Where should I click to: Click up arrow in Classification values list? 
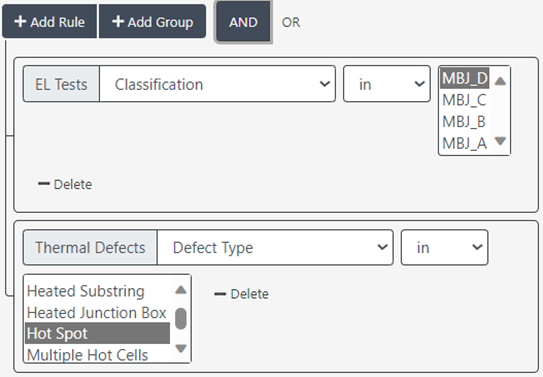[x=500, y=81]
